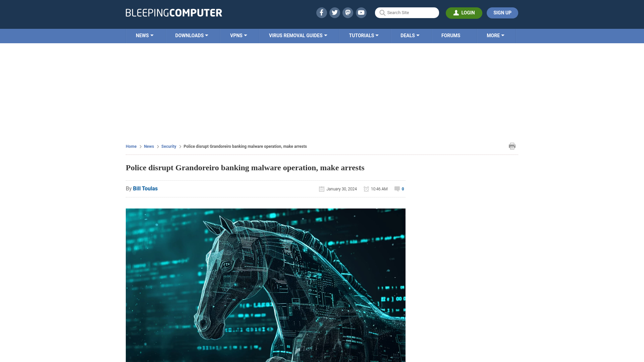Click the Security breadcrumb link
This screenshot has width=644, height=362.
point(168,146)
